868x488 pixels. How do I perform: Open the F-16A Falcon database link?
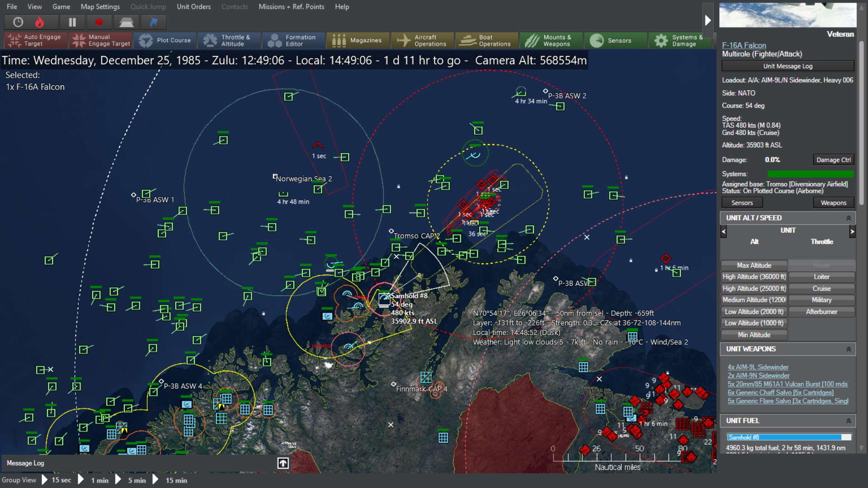coord(744,45)
